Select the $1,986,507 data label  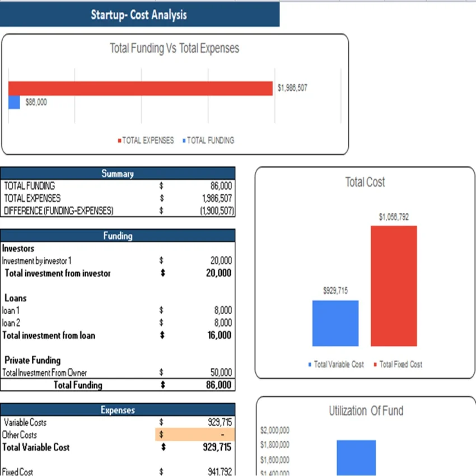pos(292,88)
